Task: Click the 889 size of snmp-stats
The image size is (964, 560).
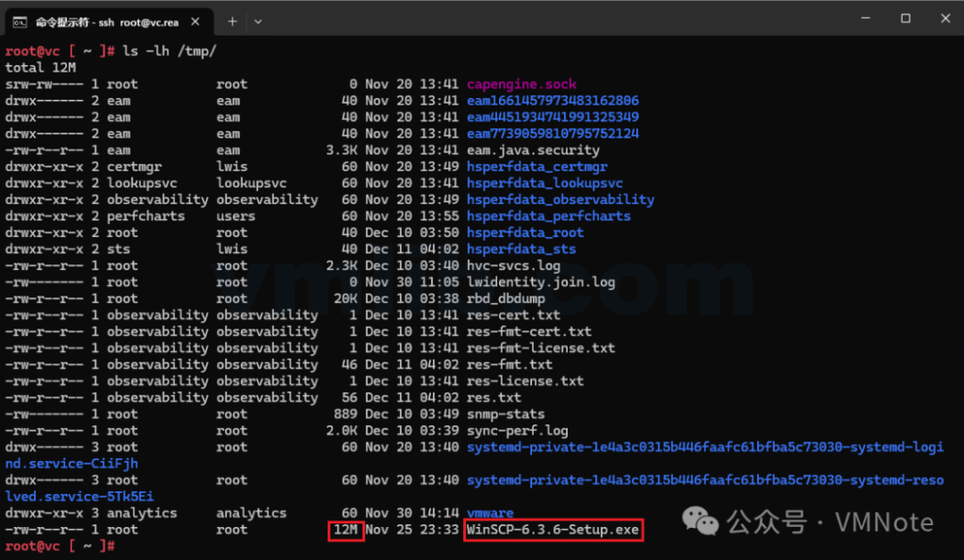Action: click(345, 414)
